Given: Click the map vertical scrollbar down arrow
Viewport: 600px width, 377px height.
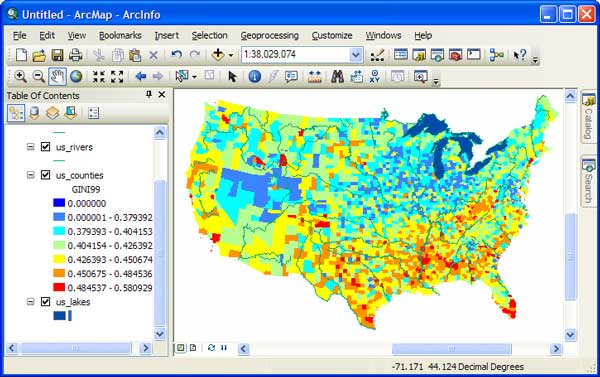Looking at the screenshot, I should pyautogui.click(x=570, y=335).
